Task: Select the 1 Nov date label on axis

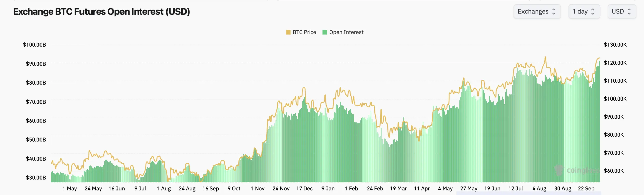Action: [258, 189]
